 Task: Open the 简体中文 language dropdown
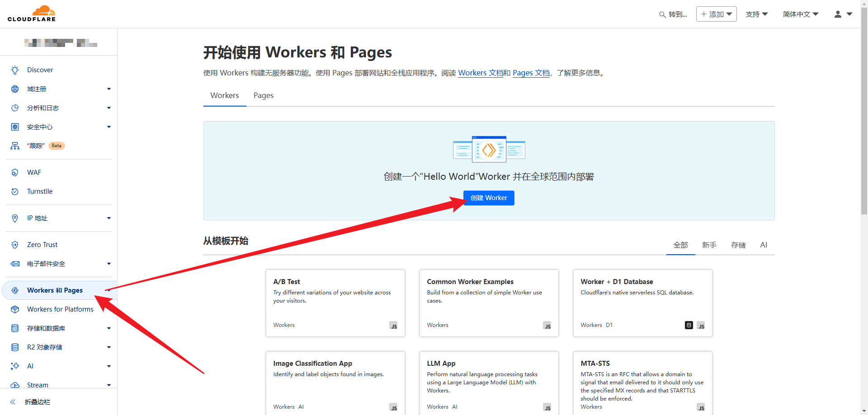point(801,14)
